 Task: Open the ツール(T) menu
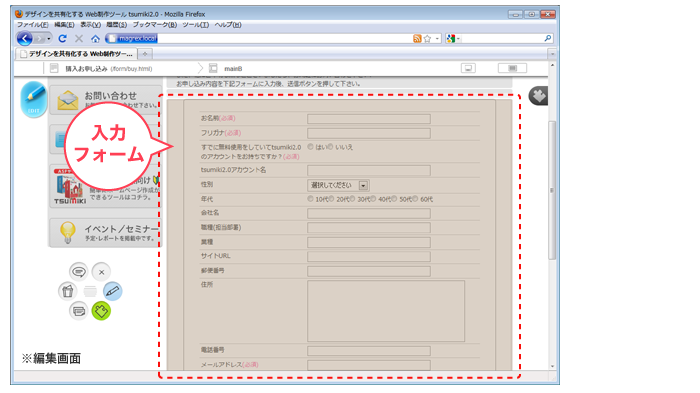click(x=195, y=25)
